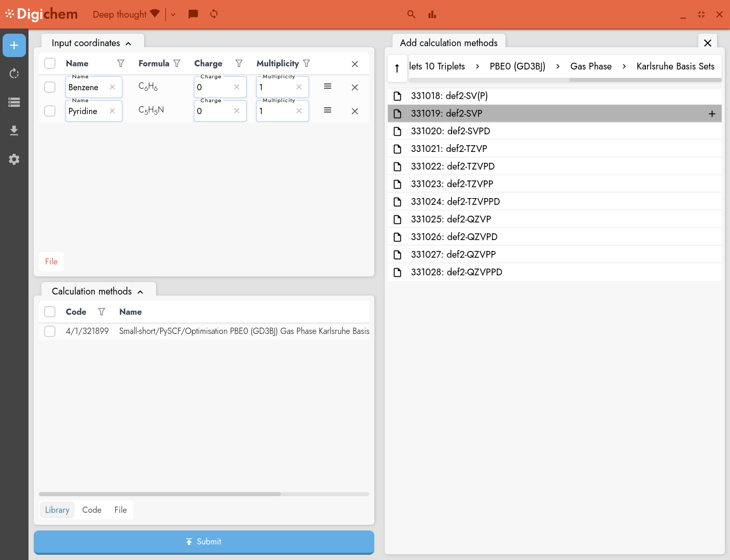Open the chart/statistics icon in the top bar
Image resolution: width=730 pixels, height=560 pixels.
pos(432,15)
